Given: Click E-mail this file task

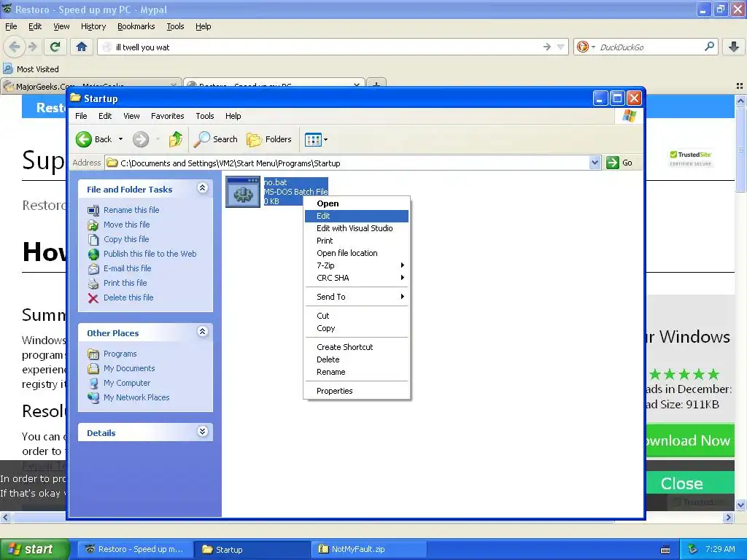Looking at the screenshot, I should (127, 268).
